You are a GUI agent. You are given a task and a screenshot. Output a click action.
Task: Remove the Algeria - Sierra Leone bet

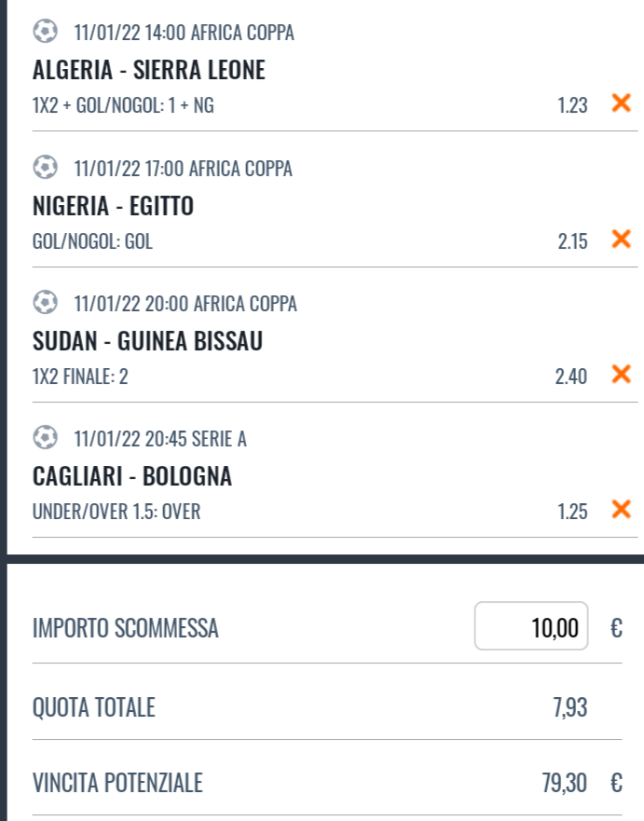(621, 103)
